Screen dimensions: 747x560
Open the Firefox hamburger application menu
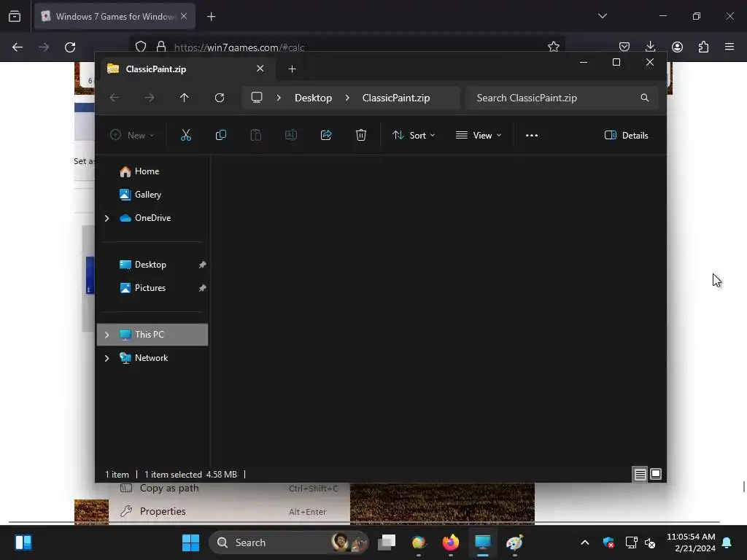point(729,47)
